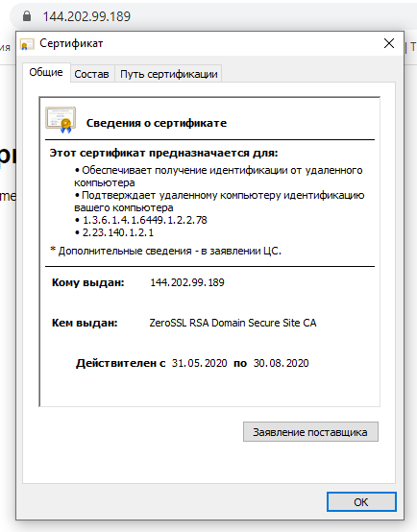Click the OID 2.23.140.1.2.1 line
Image resolution: width=417 pixels, height=532 pixels.
[x=118, y=232]
